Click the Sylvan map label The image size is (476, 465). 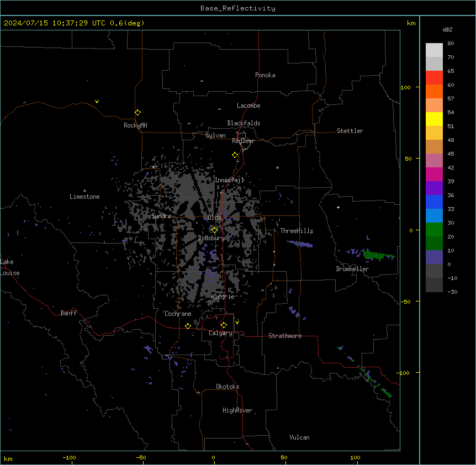pyautogui.click(x=215, y=135)
